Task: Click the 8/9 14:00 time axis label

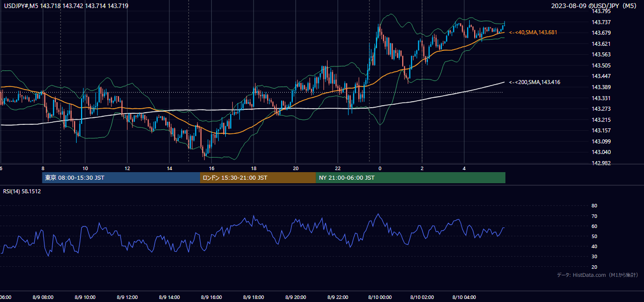Action: [x=169, y=297]
